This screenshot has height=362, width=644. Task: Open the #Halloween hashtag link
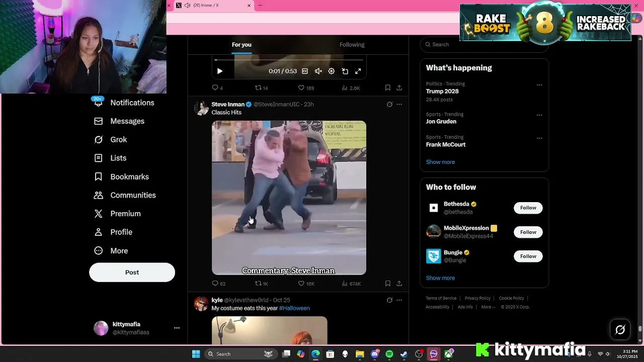(x=294, y=308)
